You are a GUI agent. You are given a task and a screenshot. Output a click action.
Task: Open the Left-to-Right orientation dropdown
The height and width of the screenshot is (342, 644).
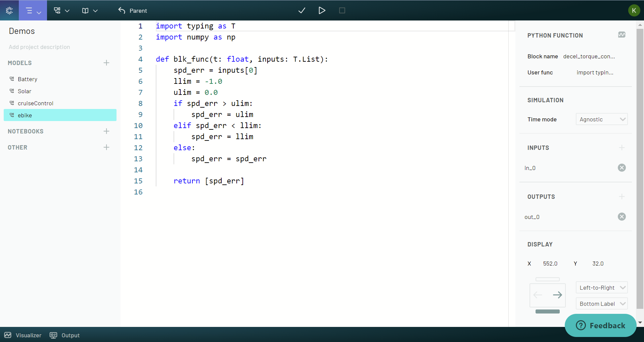[601, 287]
